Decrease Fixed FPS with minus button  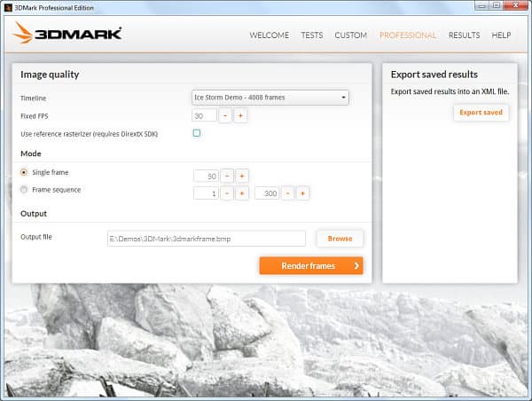pos(225,116)
